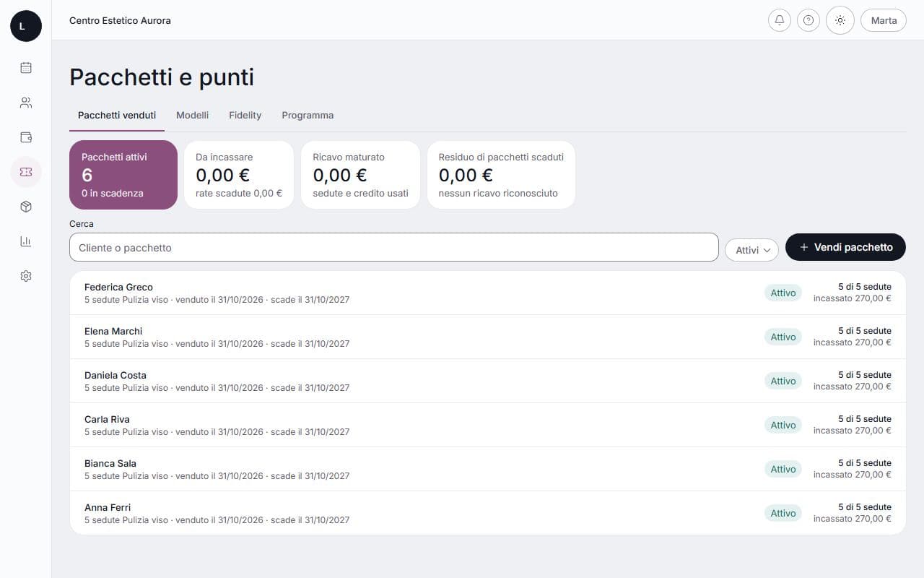Image resolution: width=924 pixels, height=578 pixels.
Task: Open the reports chart icon in sidebar
Action: 26,241
